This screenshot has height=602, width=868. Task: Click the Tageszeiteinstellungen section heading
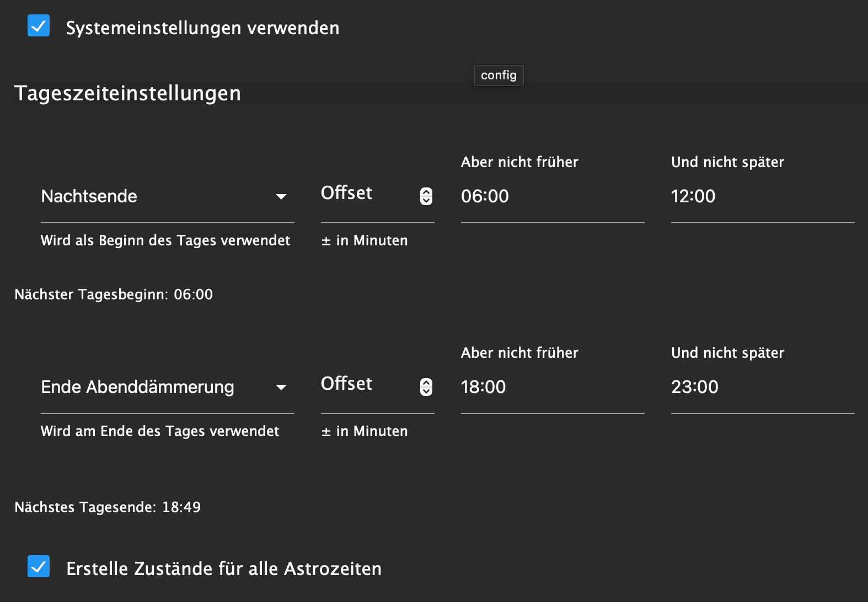(x=127, y=93)
